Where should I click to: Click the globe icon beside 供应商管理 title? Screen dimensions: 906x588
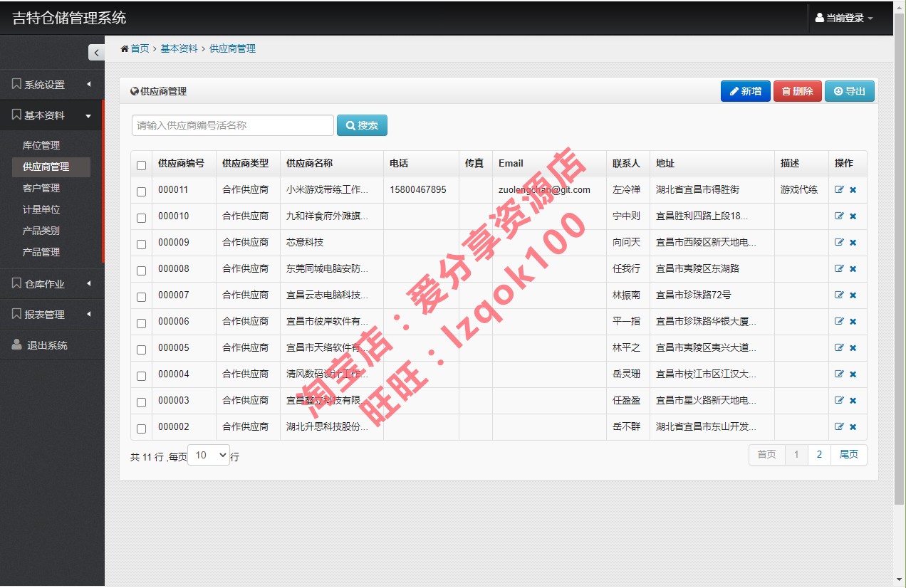(x=135, y=92)
